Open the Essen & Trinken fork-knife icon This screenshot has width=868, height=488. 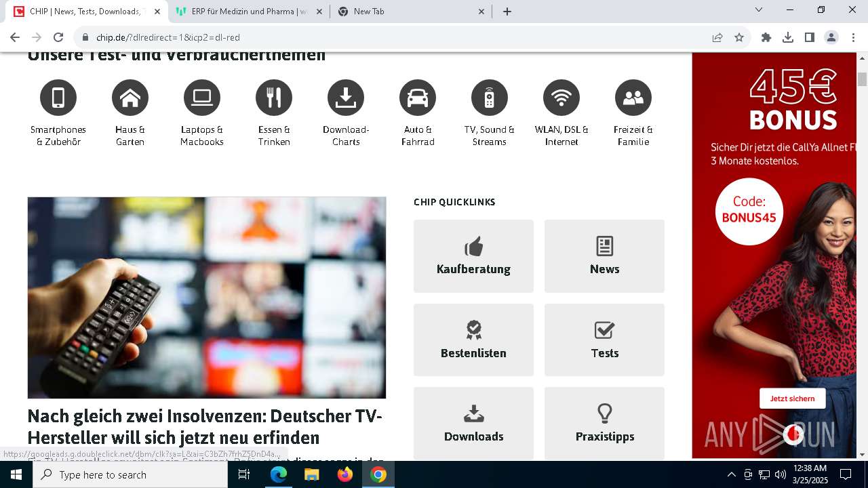(274, 98)
